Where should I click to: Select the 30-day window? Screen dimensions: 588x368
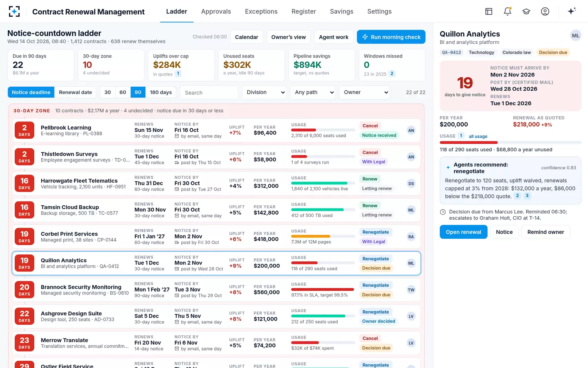108,92
